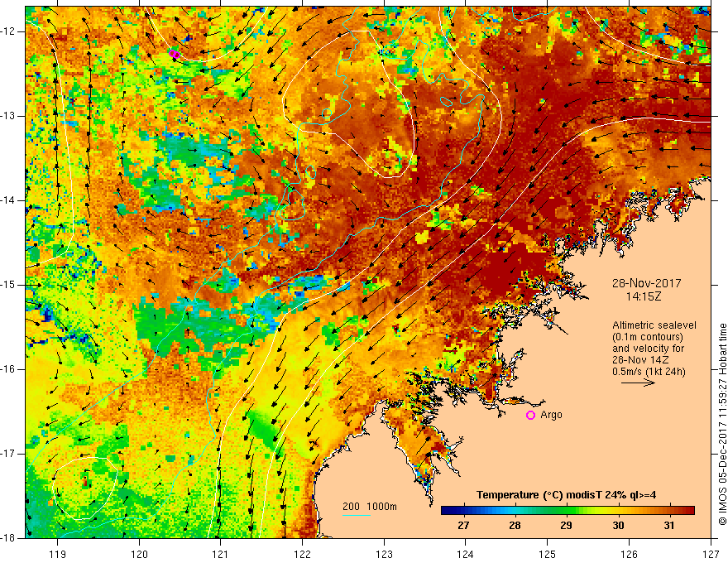Pick the dark red end of temperature colour bar
Viewport: 728px width, 563px height.
pyautogui.click(x=689, y=511)
